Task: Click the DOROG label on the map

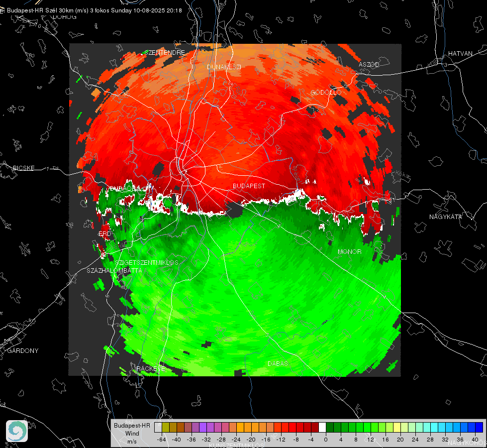Action: coord(65,17)
